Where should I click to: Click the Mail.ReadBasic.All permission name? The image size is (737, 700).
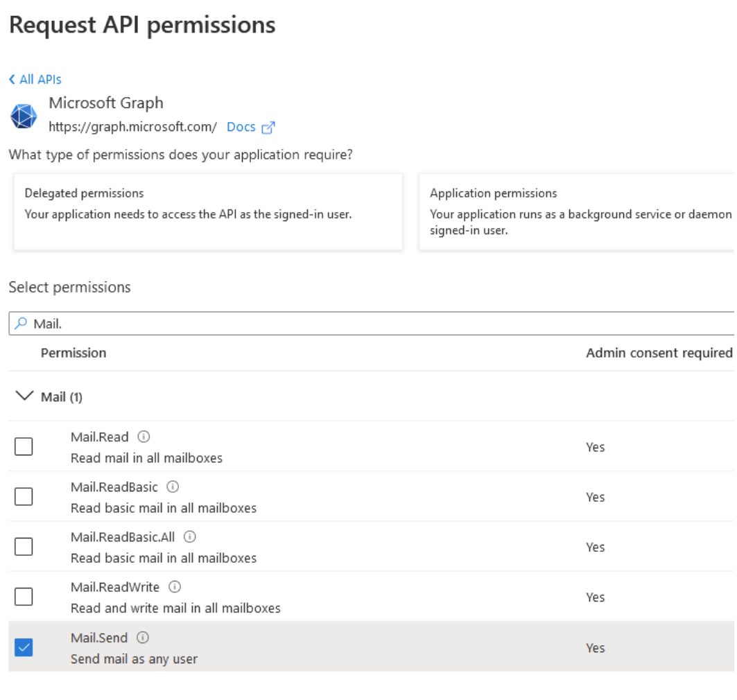click(x=123, y=537)
